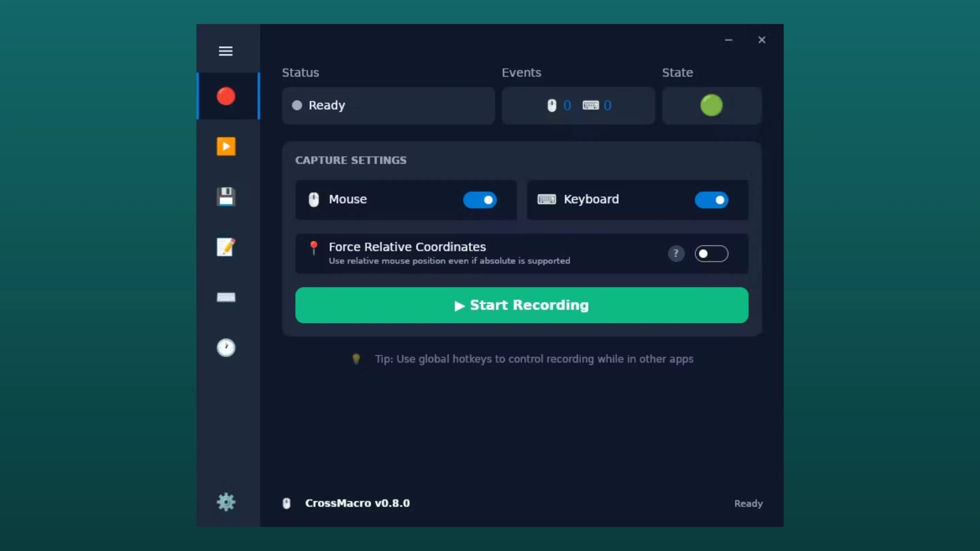Minimize the CrossMacro window
The image size is (980, 551).
(x=729, y=40)
